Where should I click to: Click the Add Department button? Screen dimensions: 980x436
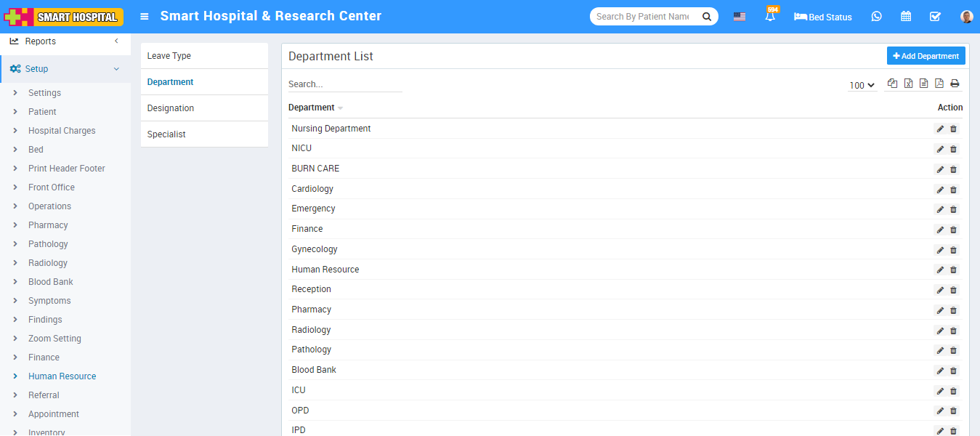pos(926,56)
